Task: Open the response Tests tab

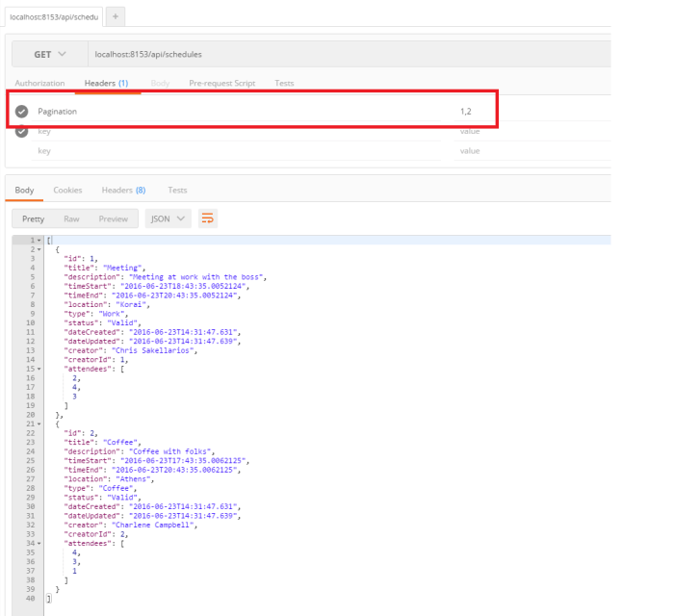Action: [x=177, y=191]
